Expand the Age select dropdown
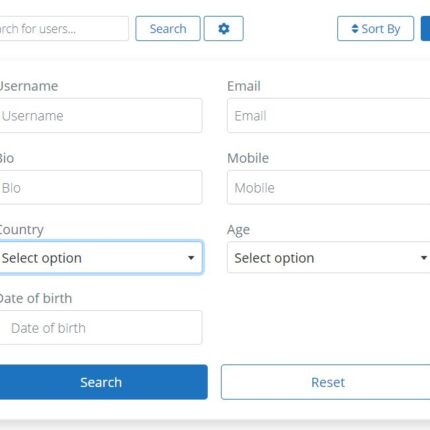The width and height of the screenshot is (430, 430). [329, 258]
